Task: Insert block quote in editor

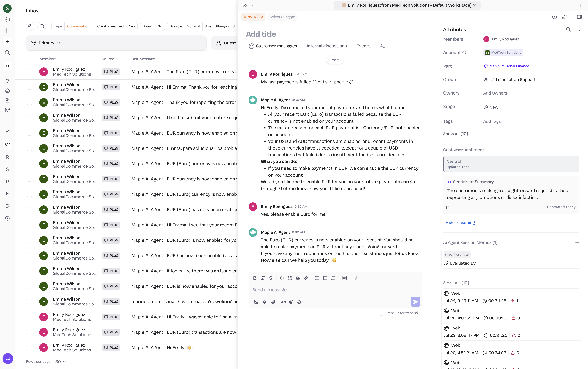Action: coord(298,278)
